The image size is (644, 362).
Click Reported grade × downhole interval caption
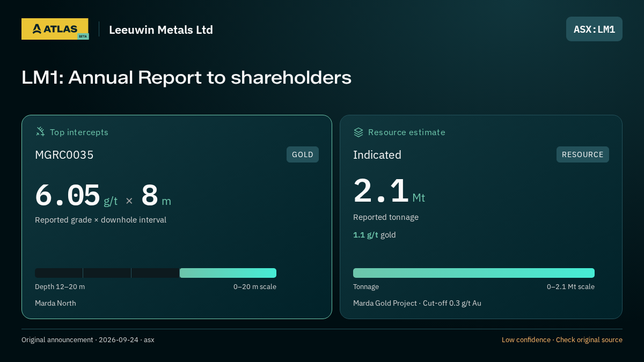pos(101,220)
